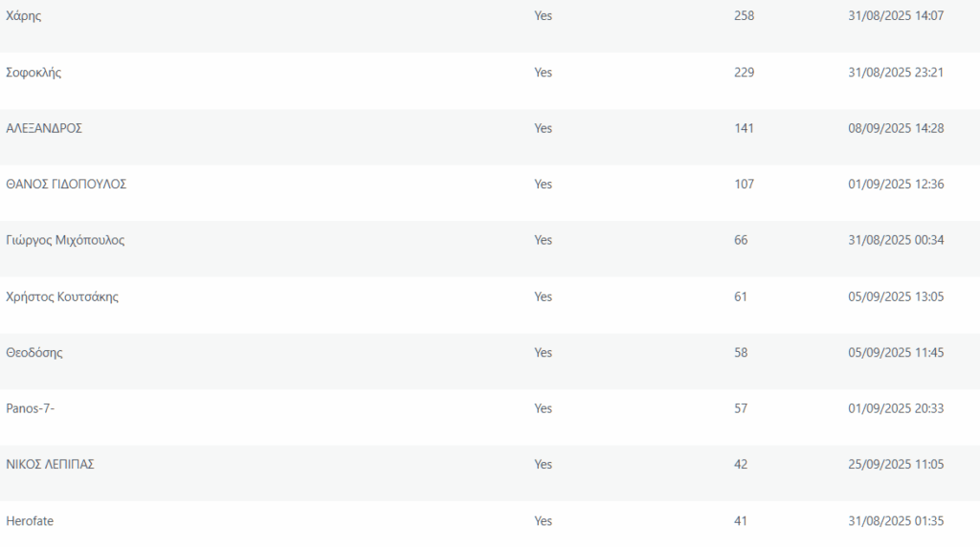The width and height of the screenshot is (980, 547).
Task: Click the score 258 cell
Action: 744,16
